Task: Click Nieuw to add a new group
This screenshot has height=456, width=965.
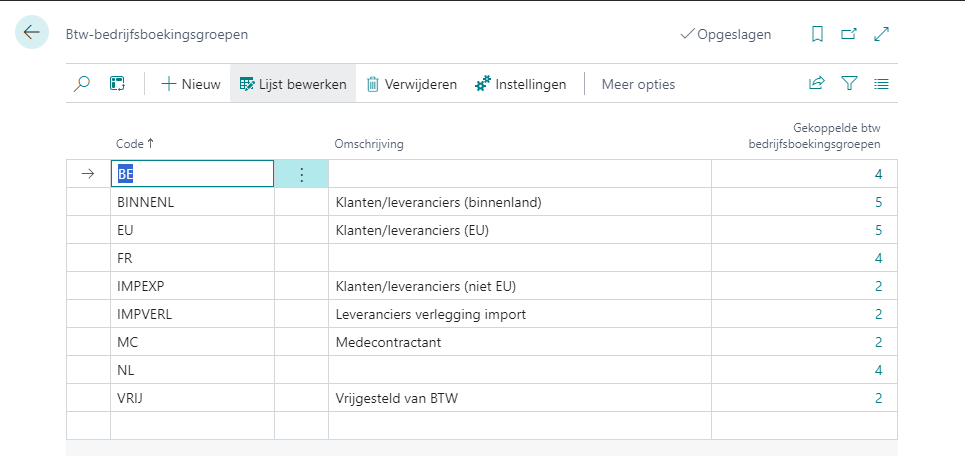Action: [x=190, y=84]
